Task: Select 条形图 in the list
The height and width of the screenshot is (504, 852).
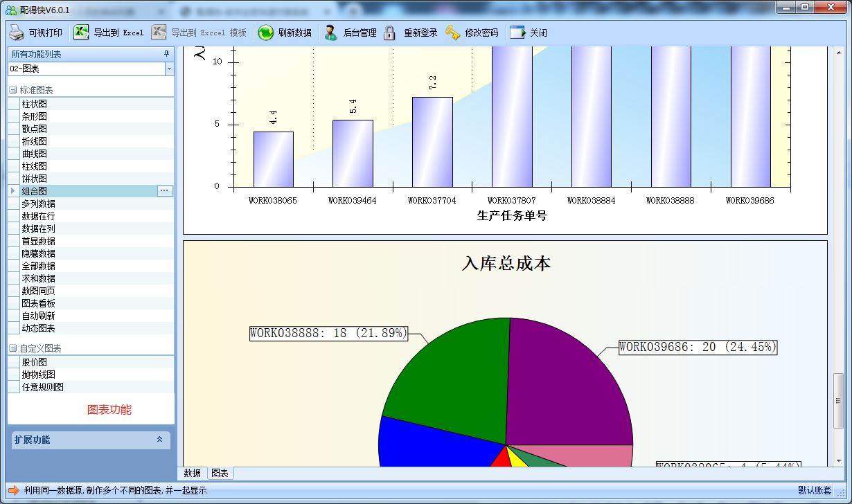Action: pyautogui.click(x=91, y=116)
